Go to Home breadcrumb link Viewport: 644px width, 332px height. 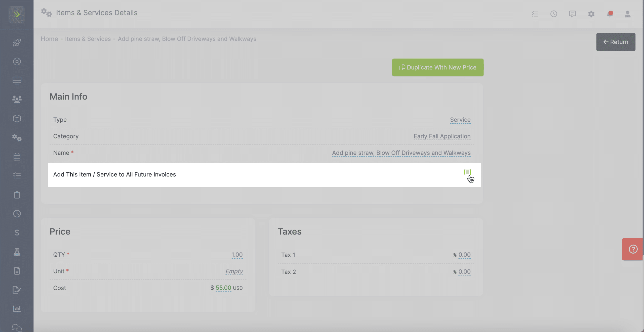coord(49,39)
